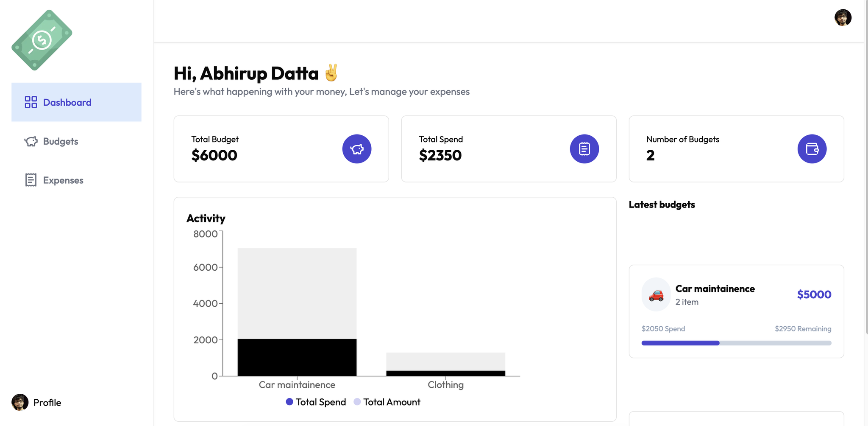Open user avatar in top right corner
The height and width of the screenshot is (426, 868).
(843, 18)
